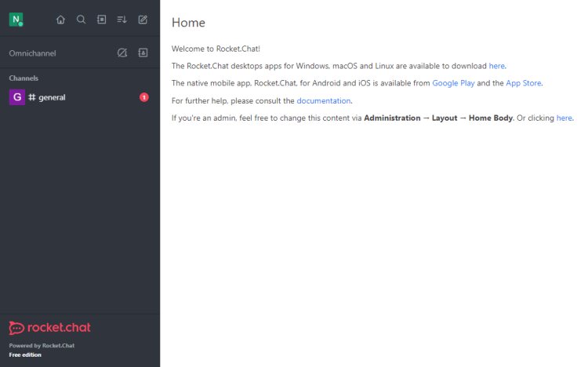Click the Home page heading
The image size is (588, 367).
[x=188, y=23]
